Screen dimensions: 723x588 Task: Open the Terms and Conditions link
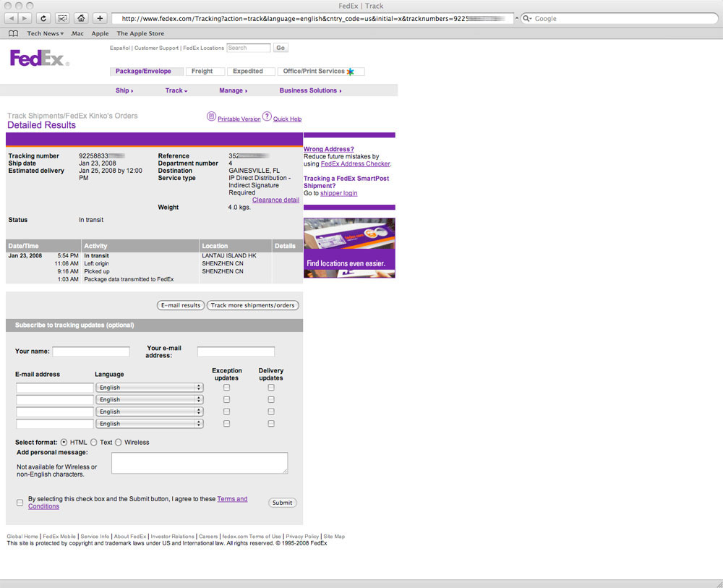(138, 503)
